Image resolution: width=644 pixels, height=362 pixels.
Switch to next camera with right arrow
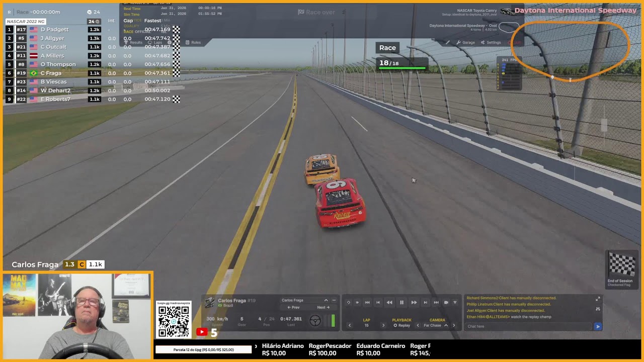coord(453,325)
